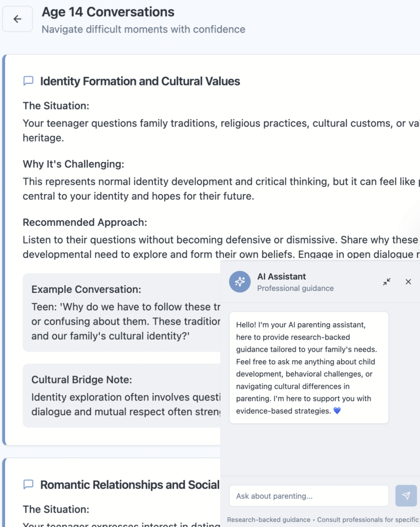
Task: Minimize the AI Assistant chat panel
Action: coord(387,282)
